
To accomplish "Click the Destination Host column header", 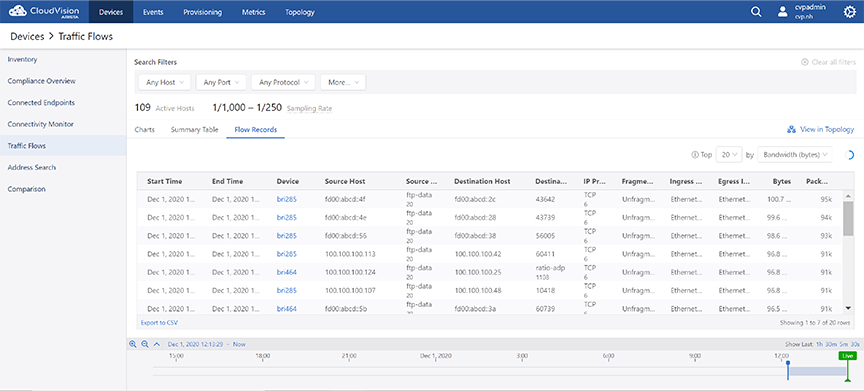I will click(482, 181).
